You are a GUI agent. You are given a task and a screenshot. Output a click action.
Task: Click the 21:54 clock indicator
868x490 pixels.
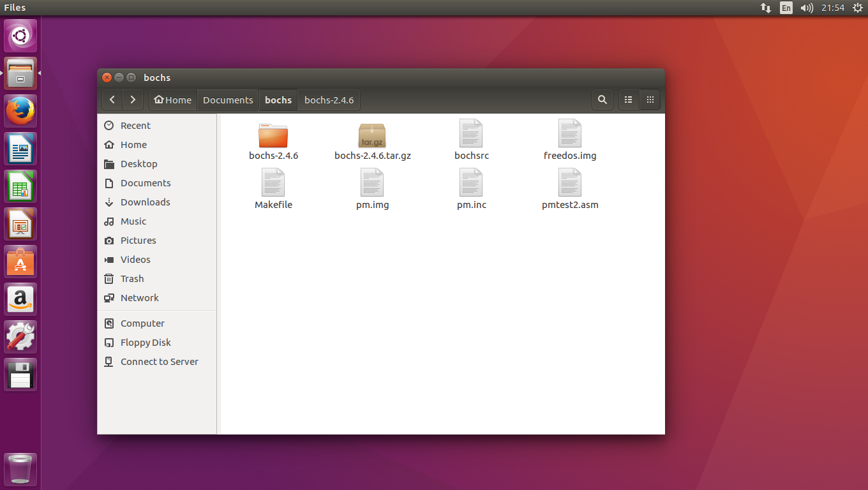pyautogui.click(x=833, y=8)
